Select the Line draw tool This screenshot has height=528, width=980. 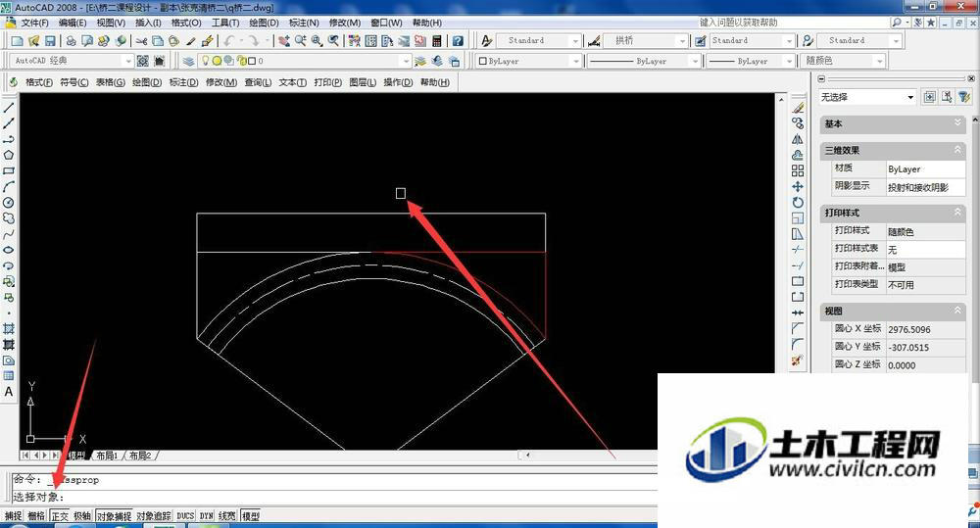pos(9,108)
